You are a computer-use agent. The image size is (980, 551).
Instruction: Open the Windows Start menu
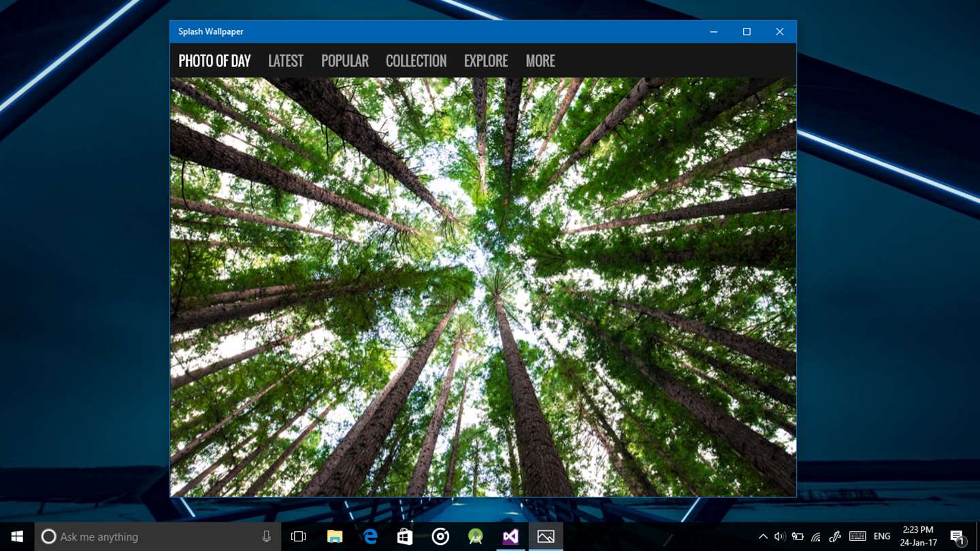17,537
